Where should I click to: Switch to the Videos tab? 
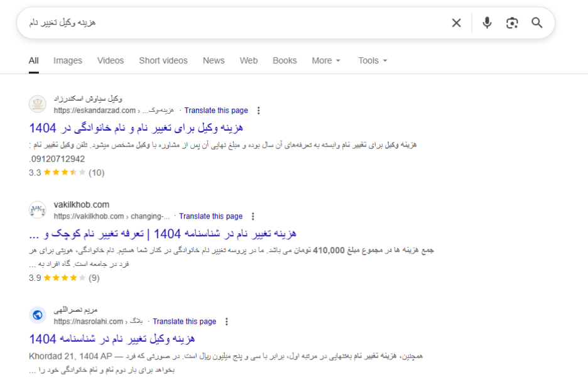(x=111, y=61)
